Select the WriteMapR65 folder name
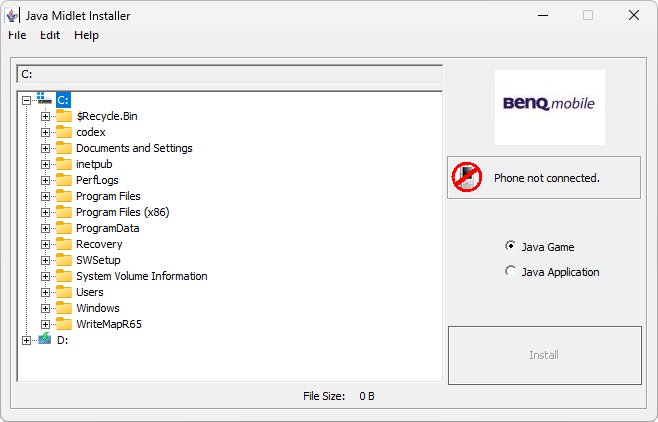 click(x=109, y=324)
